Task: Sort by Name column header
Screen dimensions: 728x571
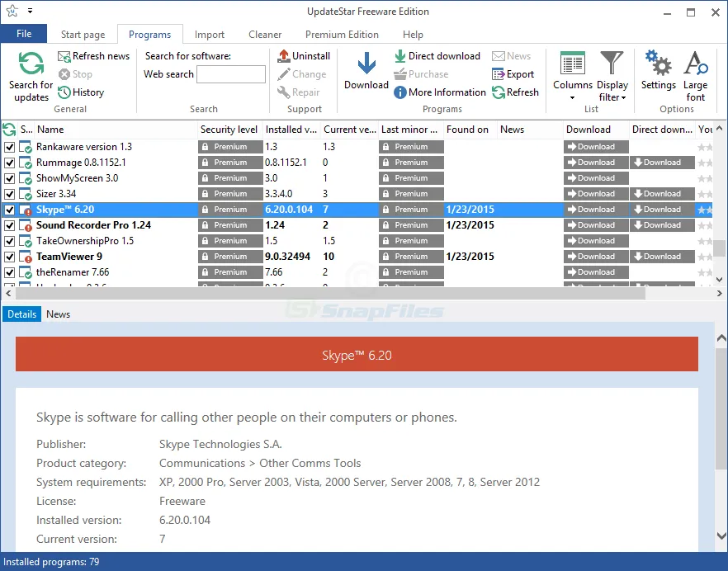Action: [116, 130]
